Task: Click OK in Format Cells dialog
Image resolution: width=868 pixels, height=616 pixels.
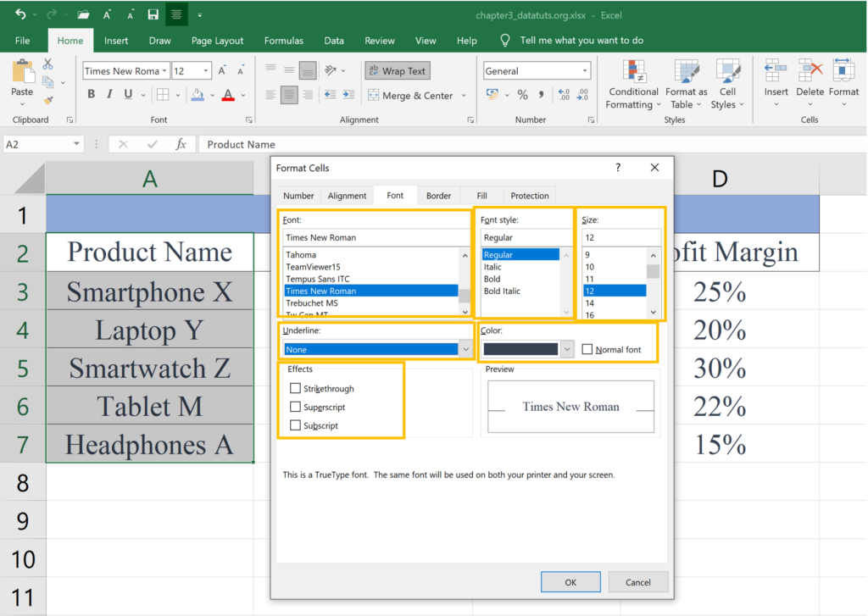Action: (x=570, y=582)
